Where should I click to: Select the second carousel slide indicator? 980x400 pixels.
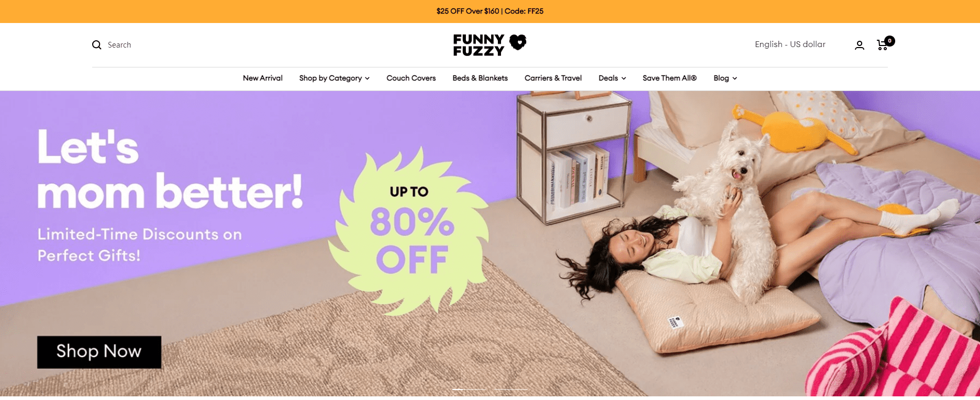click(x=510, y=389)
